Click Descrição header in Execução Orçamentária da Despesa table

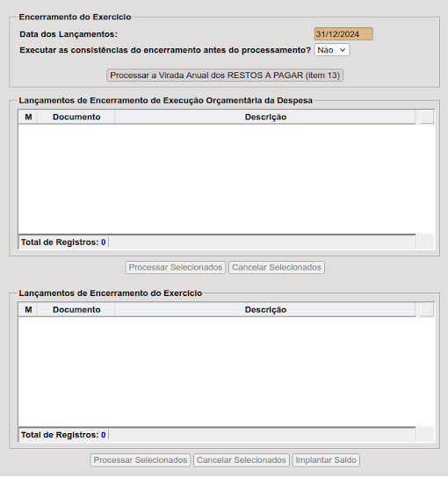pos(265,117)
